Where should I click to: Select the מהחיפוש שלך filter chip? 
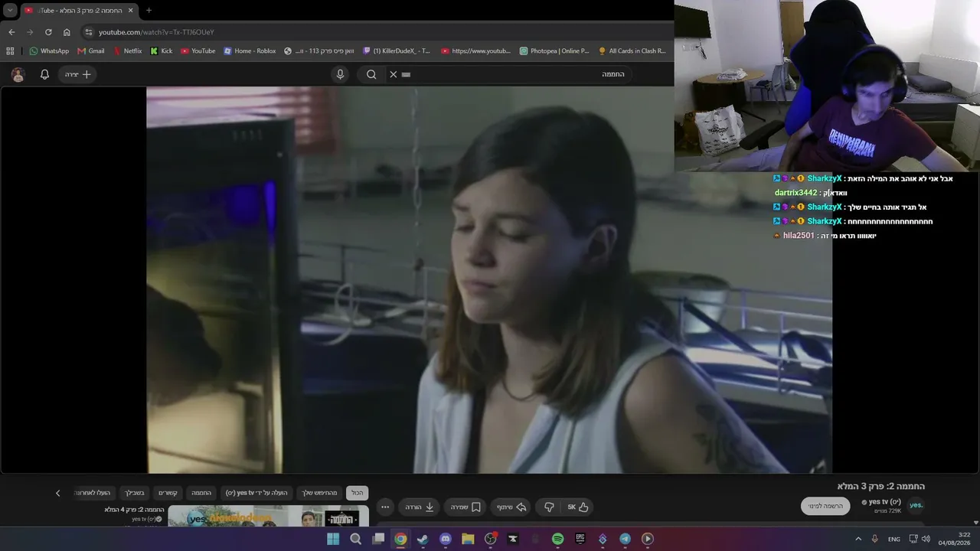[319, 493]
